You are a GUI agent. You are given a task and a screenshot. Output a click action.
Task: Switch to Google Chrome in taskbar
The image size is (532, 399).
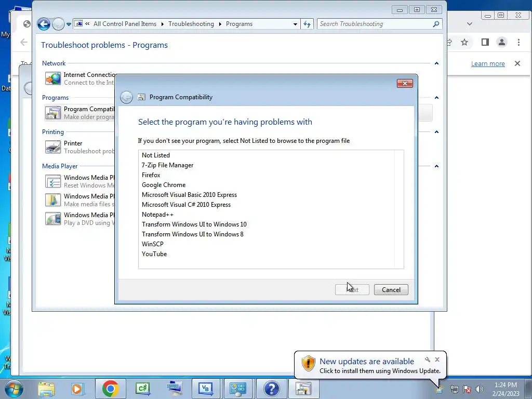pyautogui.click(x=111, y=389)
